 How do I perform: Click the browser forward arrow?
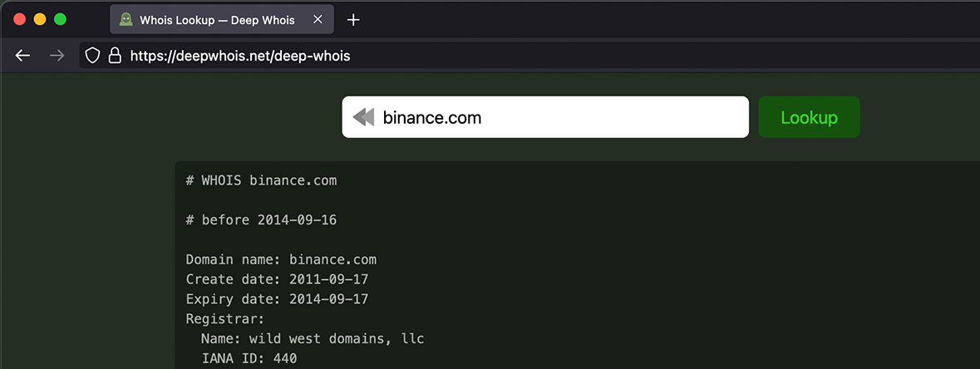pyautogui.click(x=57, y=56)
